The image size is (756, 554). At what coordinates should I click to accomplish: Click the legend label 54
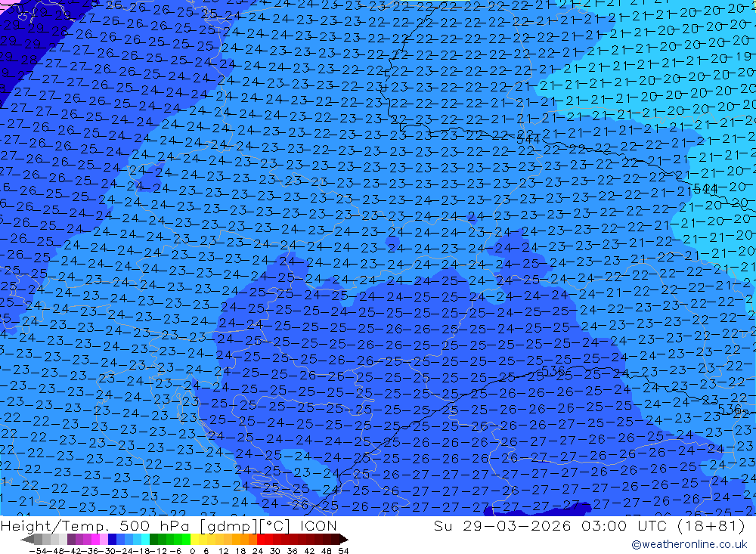(x=343, y=551)
